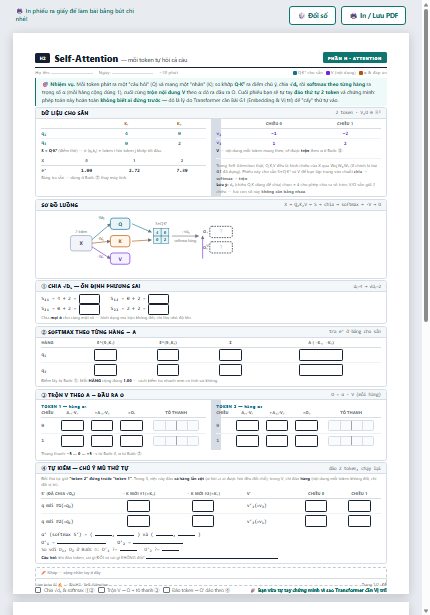Click the V node in the flow diagram
Screen dimensions: 430x615
coord(120,259)
